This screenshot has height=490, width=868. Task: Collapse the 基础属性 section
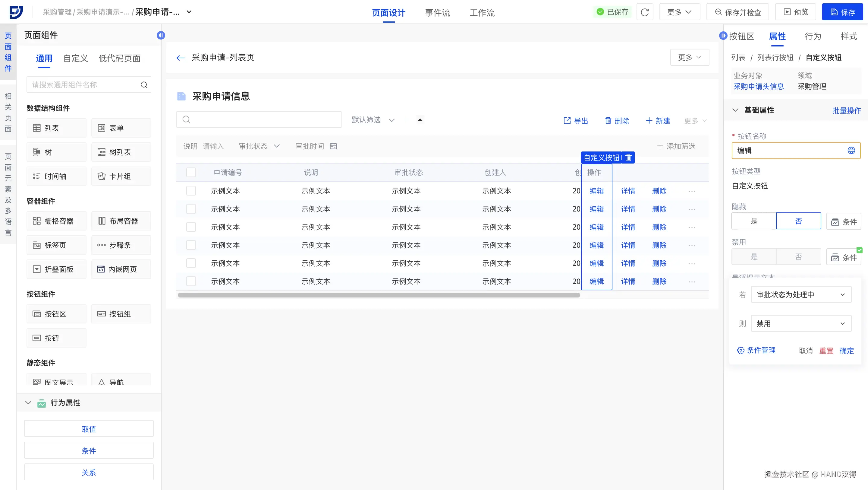[x=735, y=110]
